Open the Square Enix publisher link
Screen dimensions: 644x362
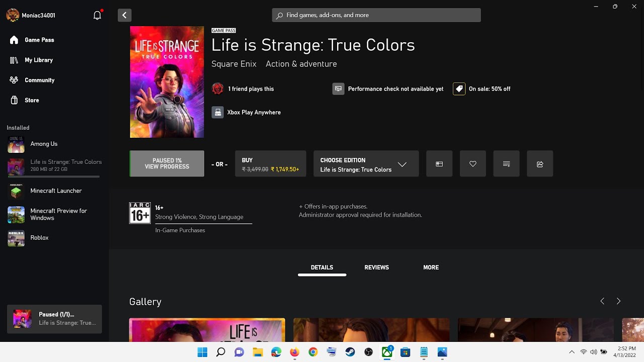234,64
